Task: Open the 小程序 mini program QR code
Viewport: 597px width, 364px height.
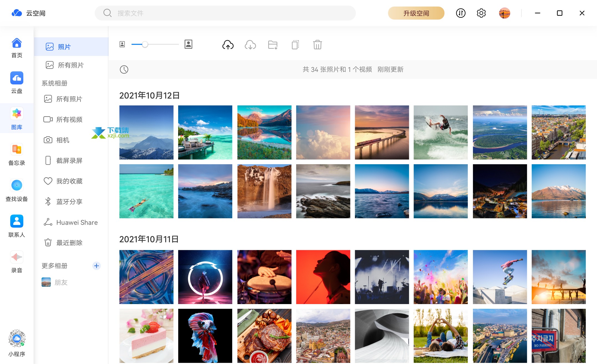Action: 17,343
